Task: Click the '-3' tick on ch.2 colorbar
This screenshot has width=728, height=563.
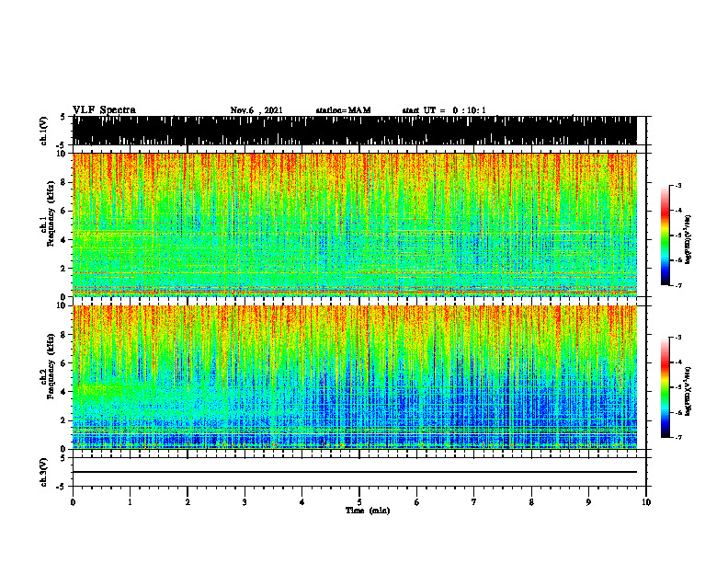Action: coord(677,338)
